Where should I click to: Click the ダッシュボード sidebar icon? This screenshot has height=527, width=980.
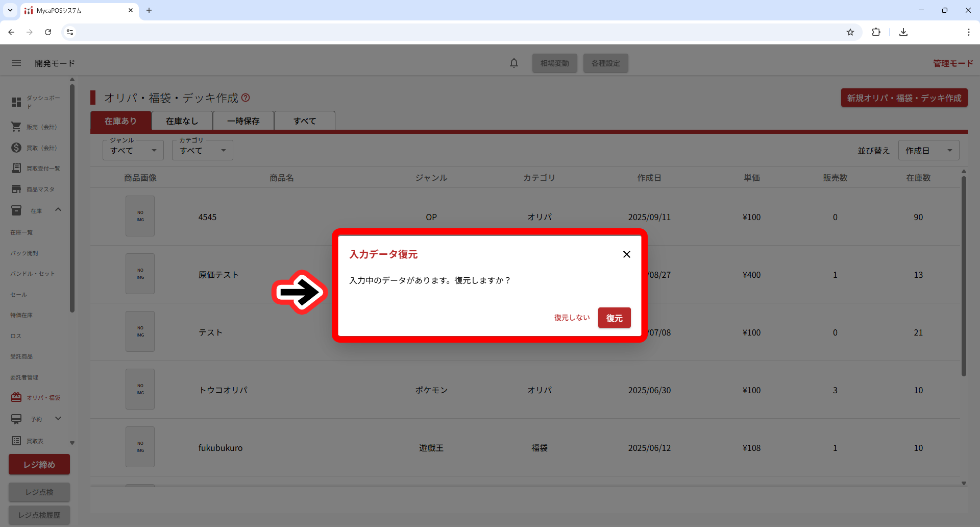coord(16,102)
